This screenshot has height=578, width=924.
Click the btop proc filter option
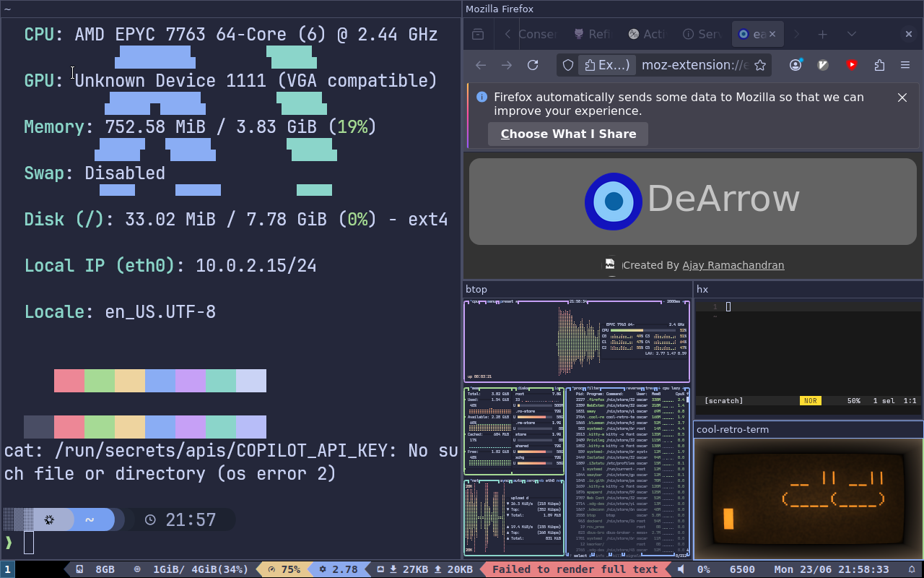(592, 388)
